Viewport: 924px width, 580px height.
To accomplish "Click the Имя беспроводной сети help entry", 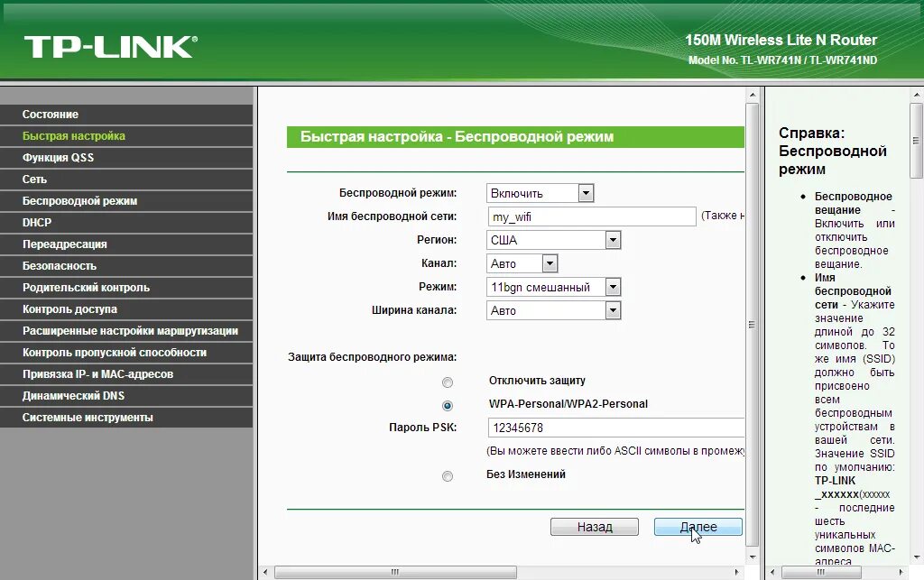I will click(x=854, y=290).
